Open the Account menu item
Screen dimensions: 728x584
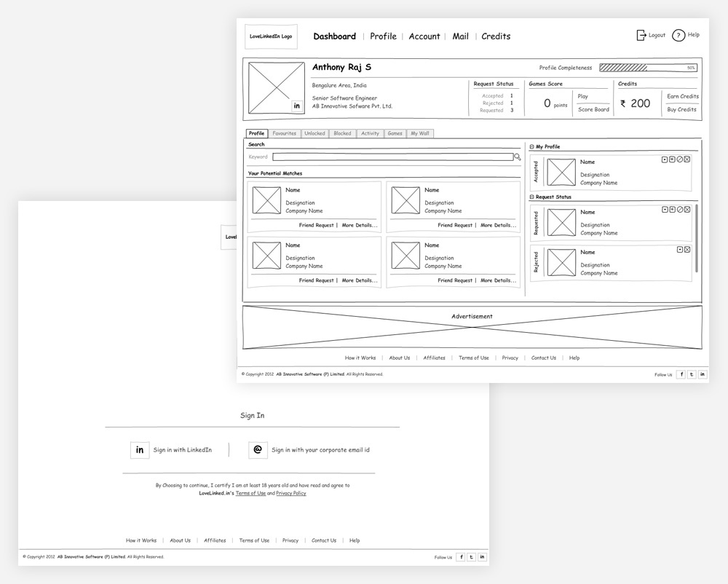coord(424,36)
